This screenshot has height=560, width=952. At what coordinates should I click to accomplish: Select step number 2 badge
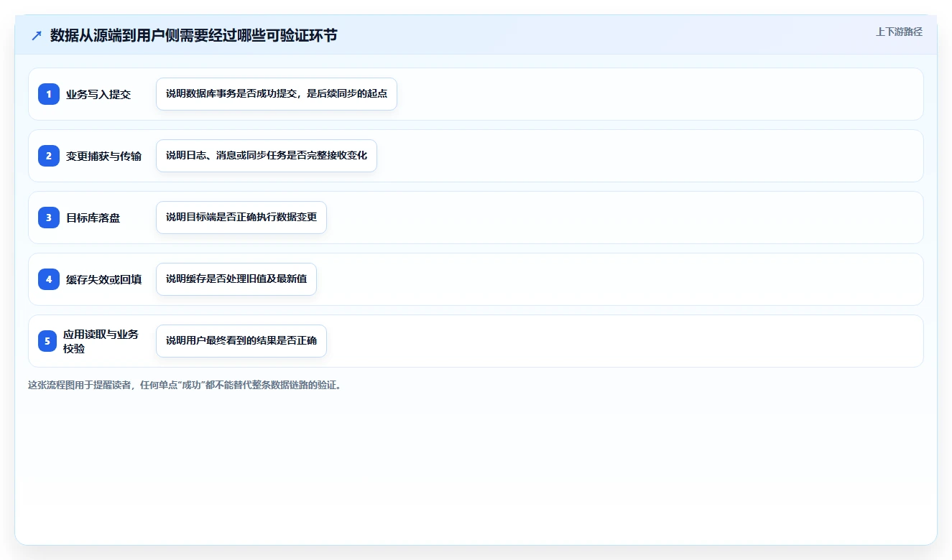click(x=49, y=156)
